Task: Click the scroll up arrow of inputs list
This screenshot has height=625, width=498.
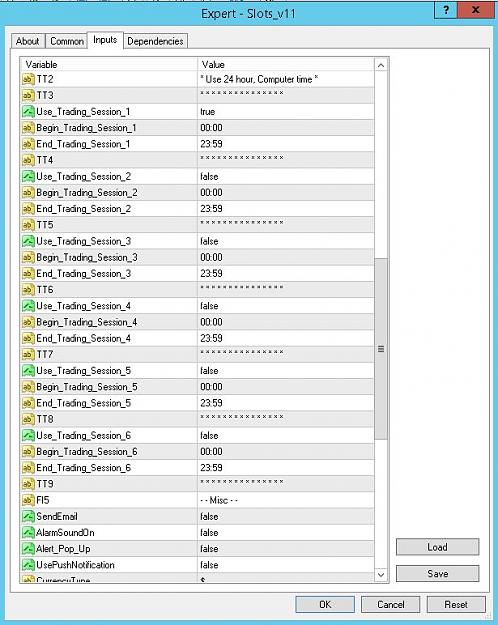Action: click(381, 65)
